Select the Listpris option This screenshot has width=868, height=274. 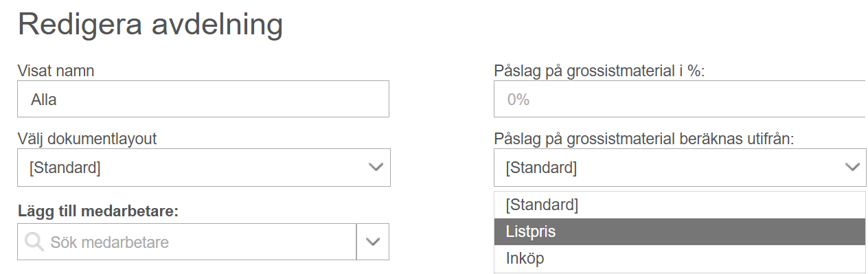[x=679, y=232]
